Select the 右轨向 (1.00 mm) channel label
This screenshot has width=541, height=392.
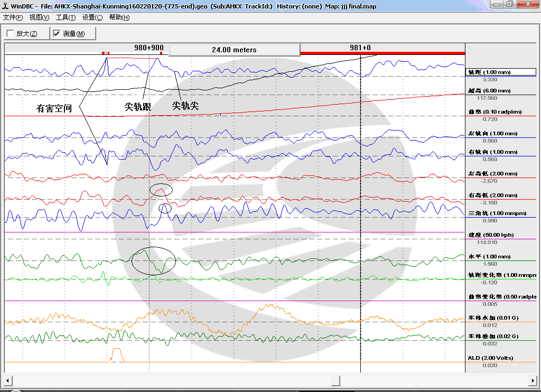click(493, 152)
